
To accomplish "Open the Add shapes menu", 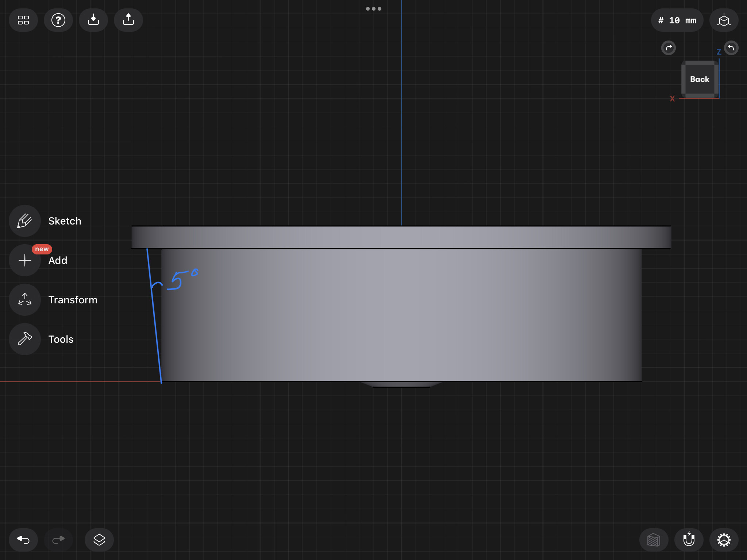I will (24, 260).
